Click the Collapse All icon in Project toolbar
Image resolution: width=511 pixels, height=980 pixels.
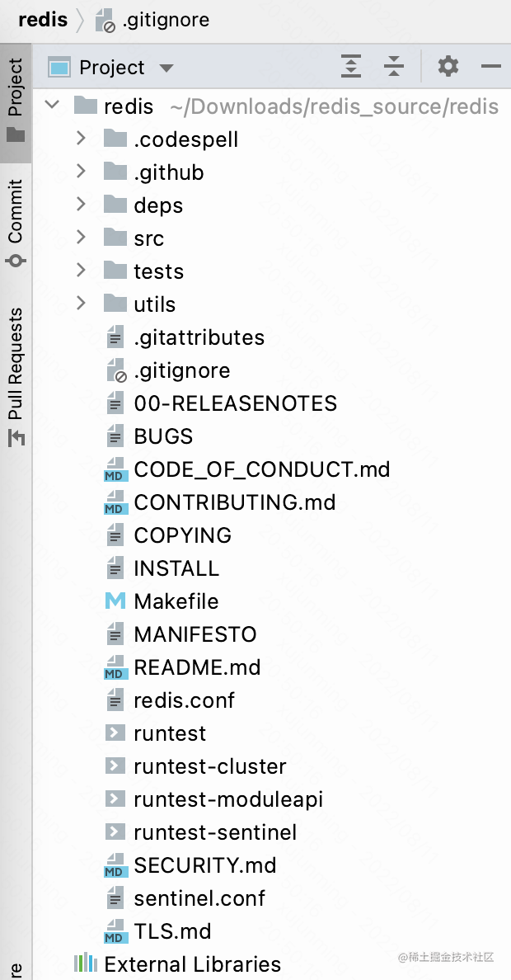(394, 66)
